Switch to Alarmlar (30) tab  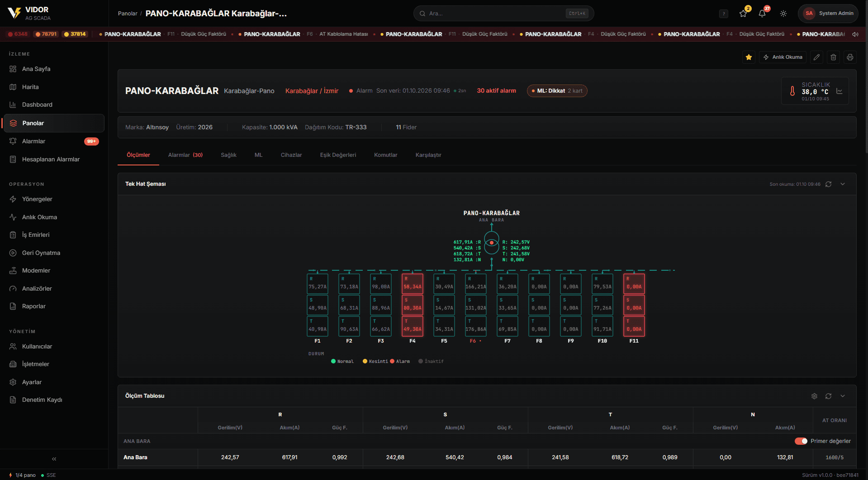pos(185,155)
